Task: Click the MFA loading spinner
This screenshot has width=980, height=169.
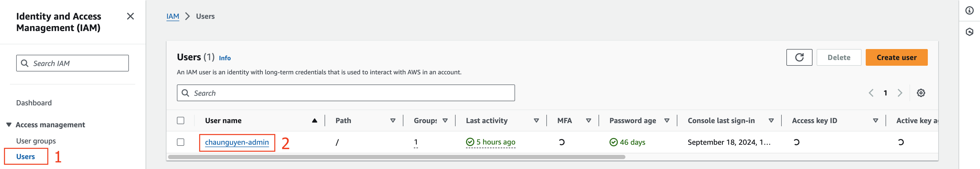Action: coord(561,142)
